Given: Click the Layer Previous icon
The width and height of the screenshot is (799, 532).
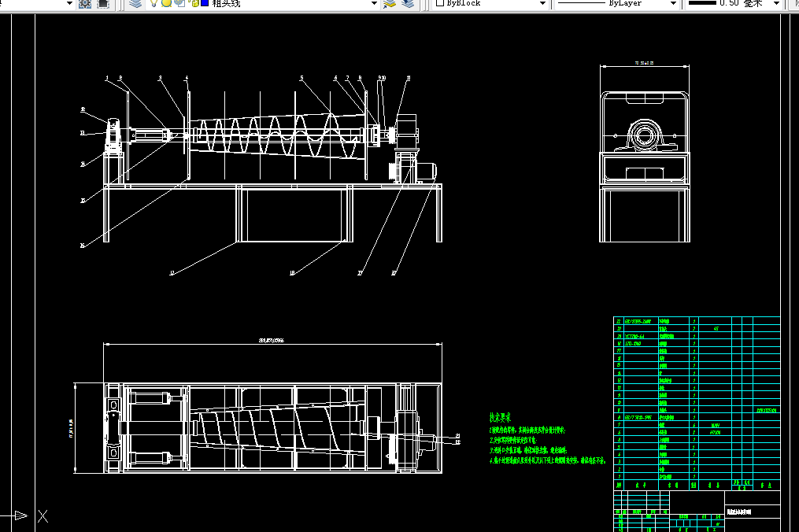Looking at the screenshot, I should [408, 4].
